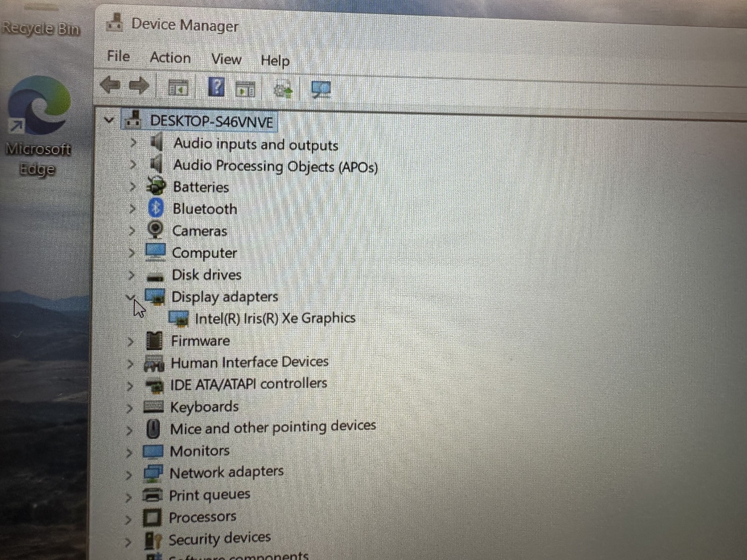Click the Monitors icon
Image resolution: width=747 pixels, height=560 pixels.
tap(153, 451)
